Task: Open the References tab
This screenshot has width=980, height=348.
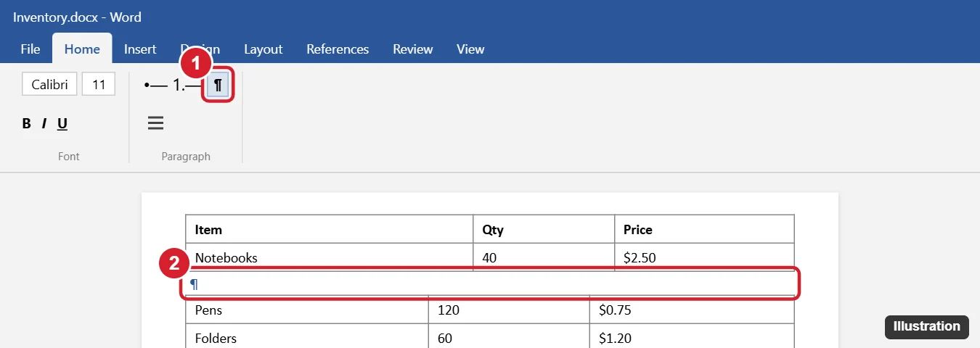Action: pos(338,49)
